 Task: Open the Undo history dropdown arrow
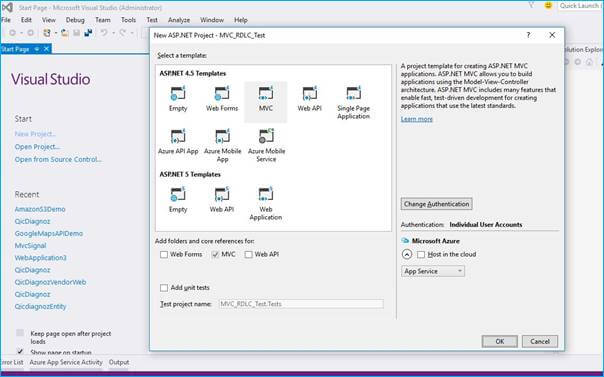coord(113,33)
